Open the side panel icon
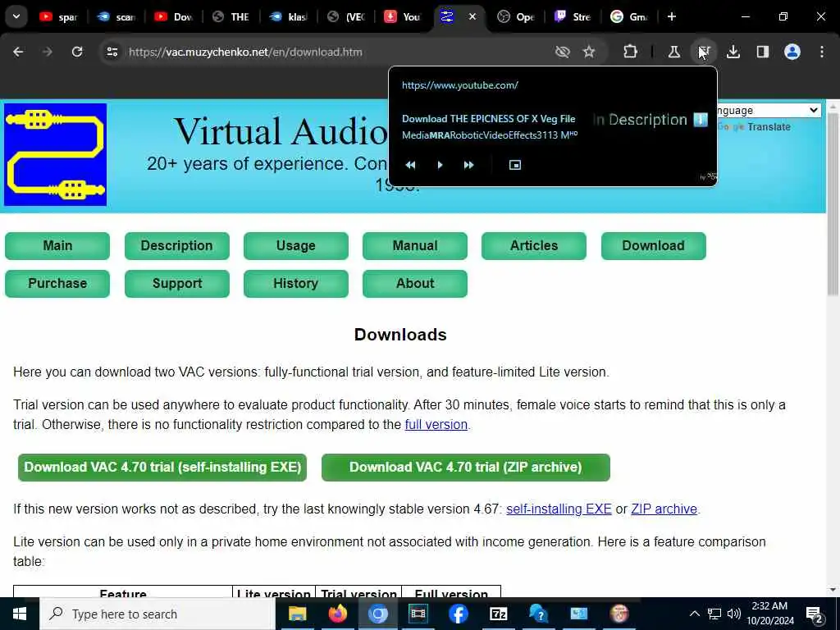 (762, 52)
